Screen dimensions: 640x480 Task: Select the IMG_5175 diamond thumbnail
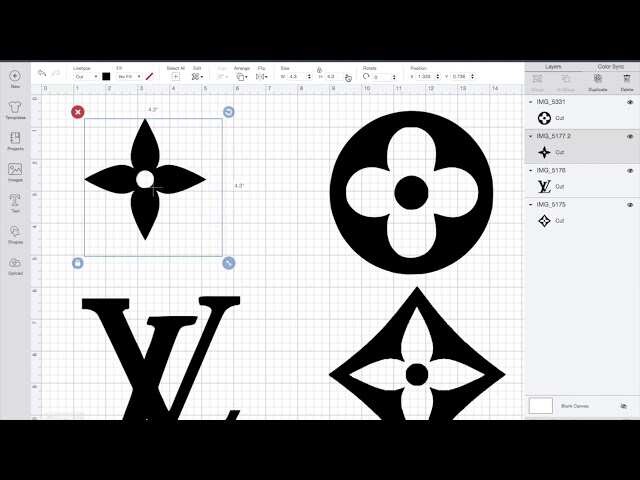[x=544, y=221]
